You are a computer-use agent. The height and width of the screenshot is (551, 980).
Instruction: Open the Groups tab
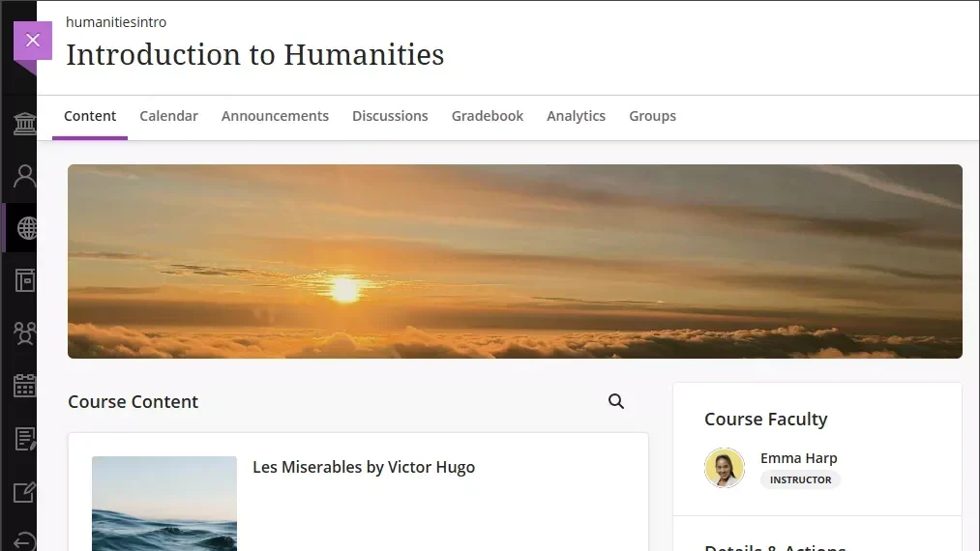[x=652, y=116]
